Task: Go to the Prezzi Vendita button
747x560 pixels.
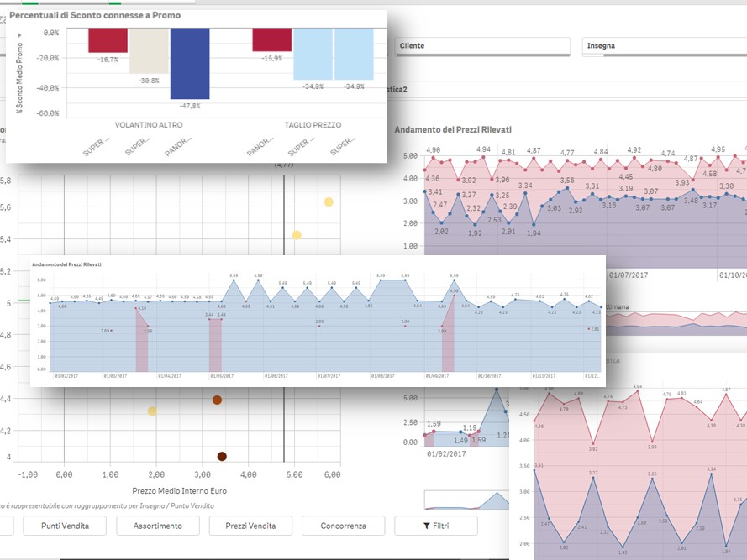Action: 250,526
